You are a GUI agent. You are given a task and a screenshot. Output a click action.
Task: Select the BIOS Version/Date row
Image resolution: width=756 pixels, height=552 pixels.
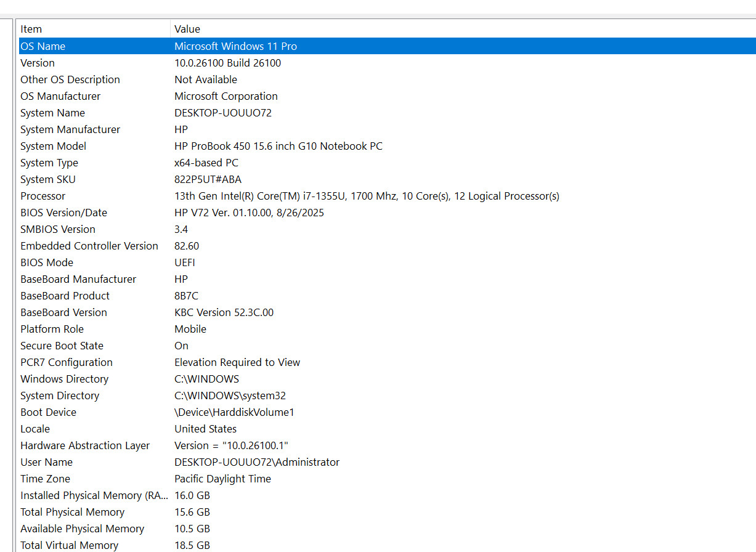pyautogui.click(x=388, y=213)
